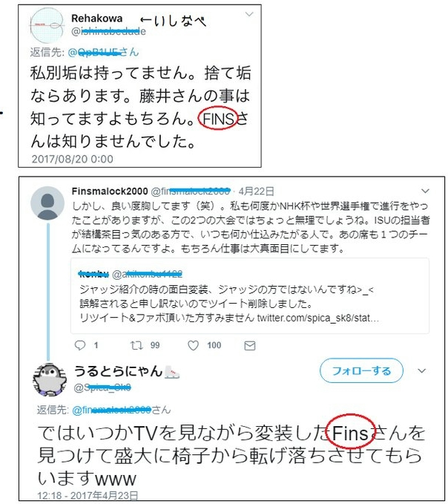Open the twitter.com/spica_sk8 link
448x504 pixels.
(x=318, y=318)
